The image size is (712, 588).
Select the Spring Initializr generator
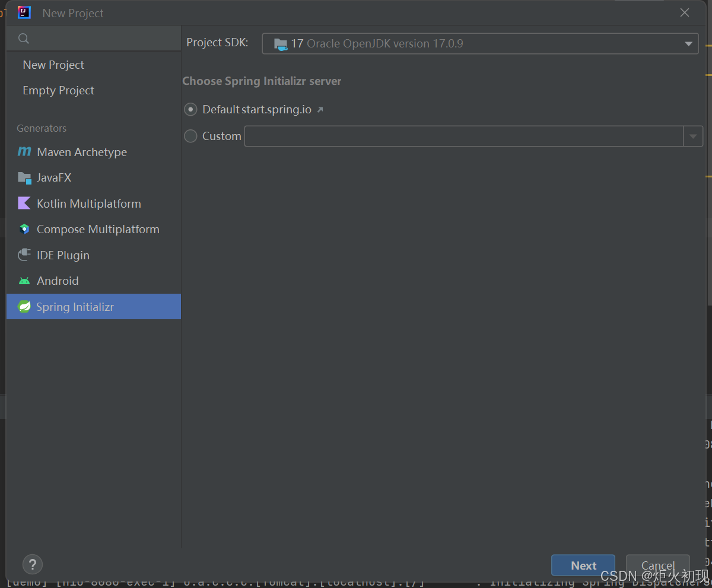tap(94, 307)
